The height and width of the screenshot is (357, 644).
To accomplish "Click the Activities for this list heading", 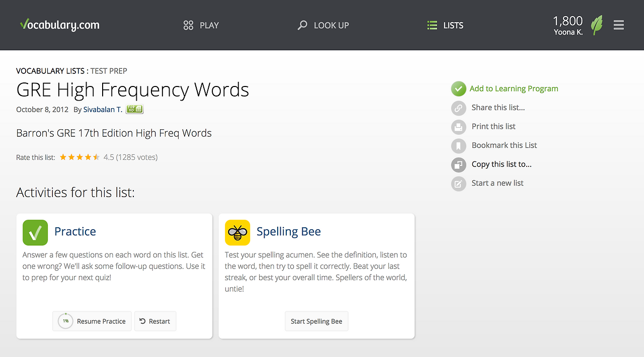I will tap(75, 193).
